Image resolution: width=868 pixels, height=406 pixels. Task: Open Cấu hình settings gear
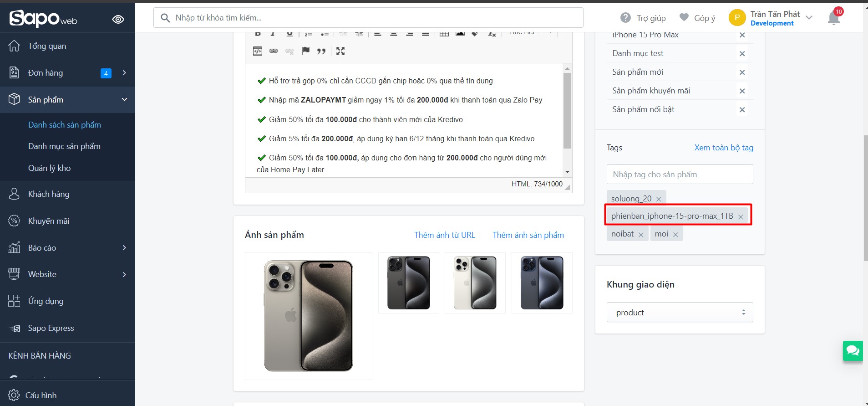click(x=14, y=395)
